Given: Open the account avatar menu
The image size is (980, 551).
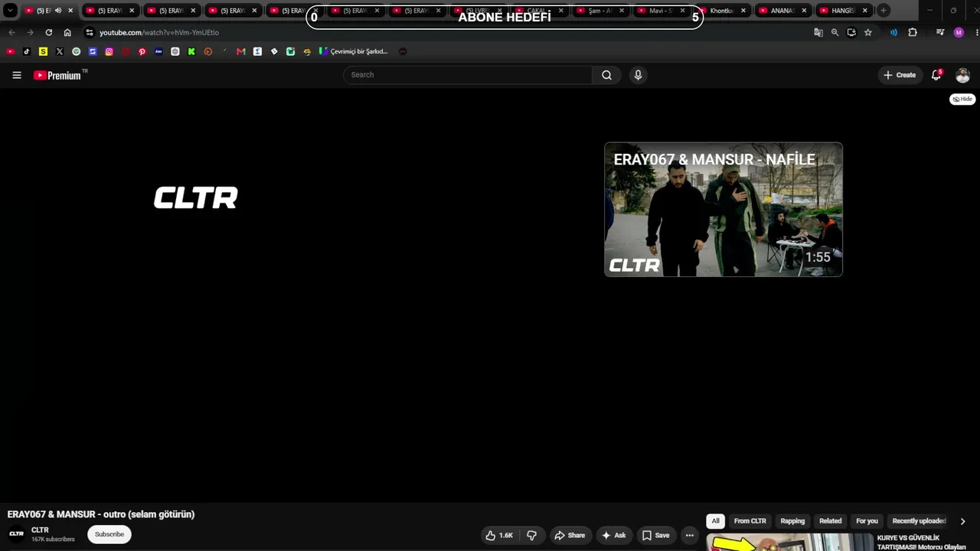Looking at the screenshot, I should pyautogui.click(x=963, y=75).
